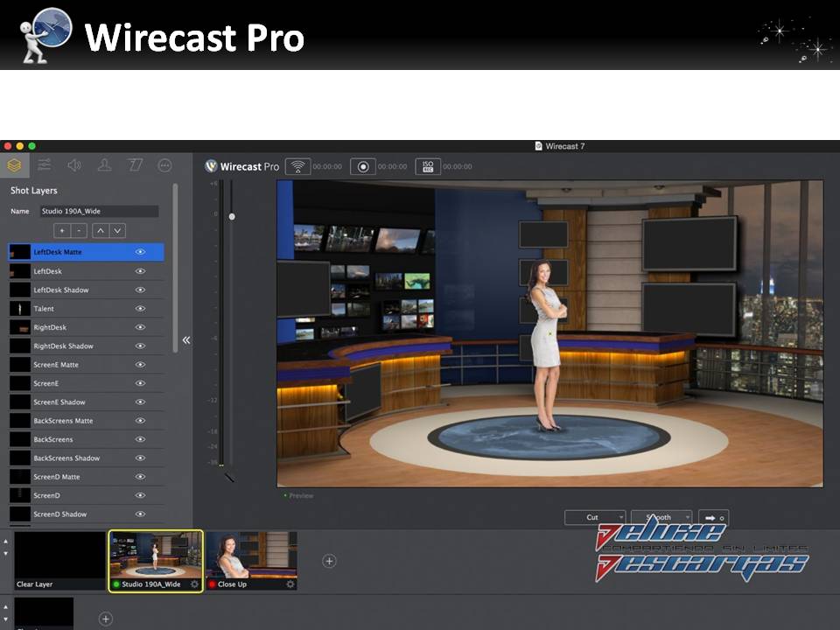
Task: Open the audio speaker tab
Action: coord(74,165)
